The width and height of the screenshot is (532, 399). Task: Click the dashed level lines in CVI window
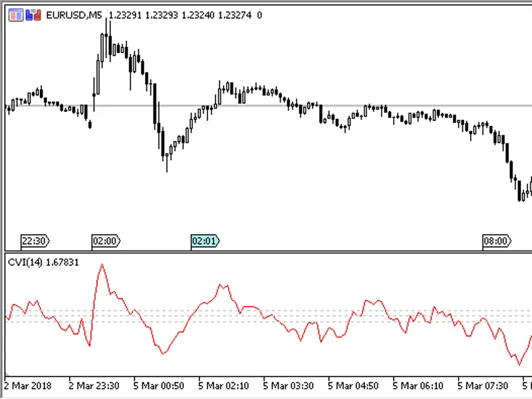point(268,316)
